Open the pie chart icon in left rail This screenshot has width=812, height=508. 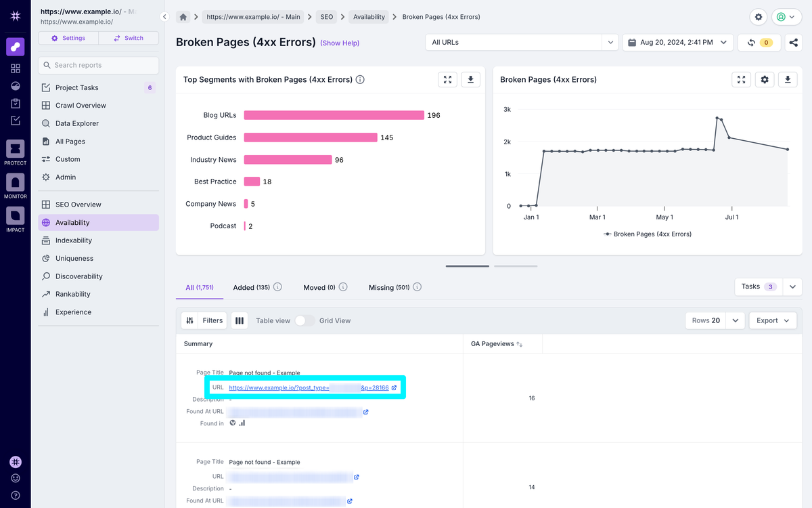pos(15,86)
